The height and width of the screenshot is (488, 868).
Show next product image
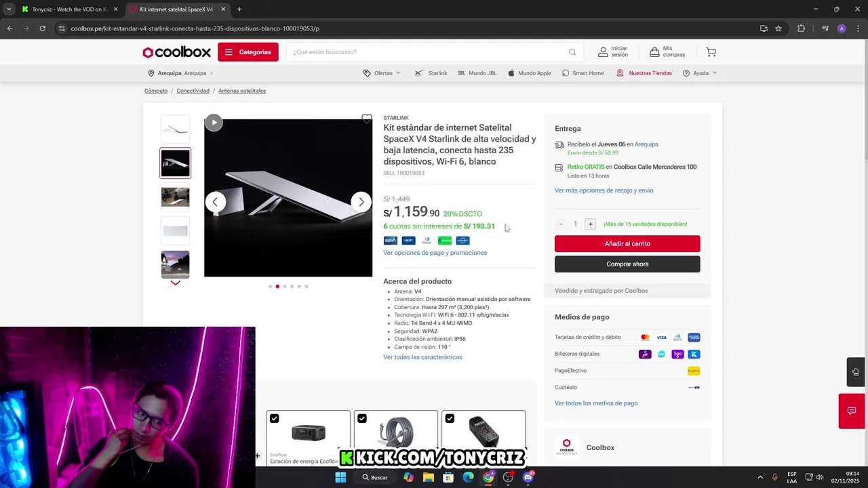tap(361, 202)
